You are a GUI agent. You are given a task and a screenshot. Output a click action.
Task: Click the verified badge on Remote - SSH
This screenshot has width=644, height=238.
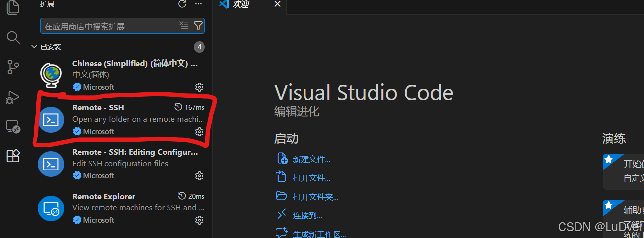coord(77,132)
